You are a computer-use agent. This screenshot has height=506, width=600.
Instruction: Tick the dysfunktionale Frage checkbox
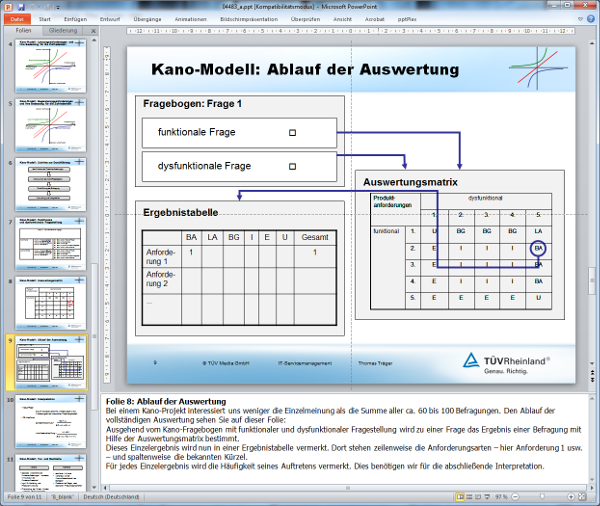point(292,166)
